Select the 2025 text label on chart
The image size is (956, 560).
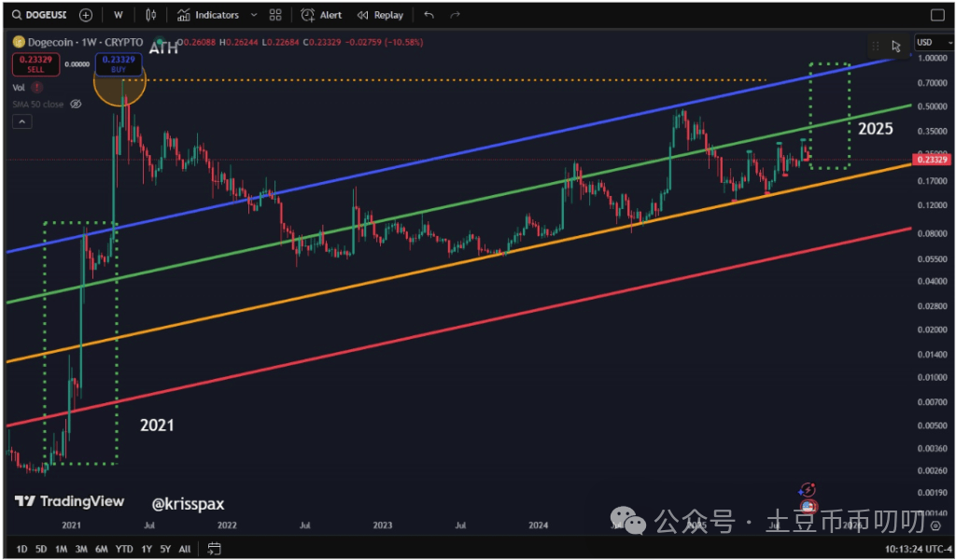[876, 129]
